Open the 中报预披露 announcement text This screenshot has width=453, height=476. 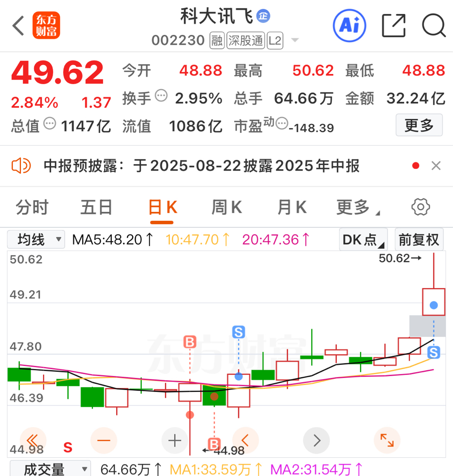[x=202, y=166]
